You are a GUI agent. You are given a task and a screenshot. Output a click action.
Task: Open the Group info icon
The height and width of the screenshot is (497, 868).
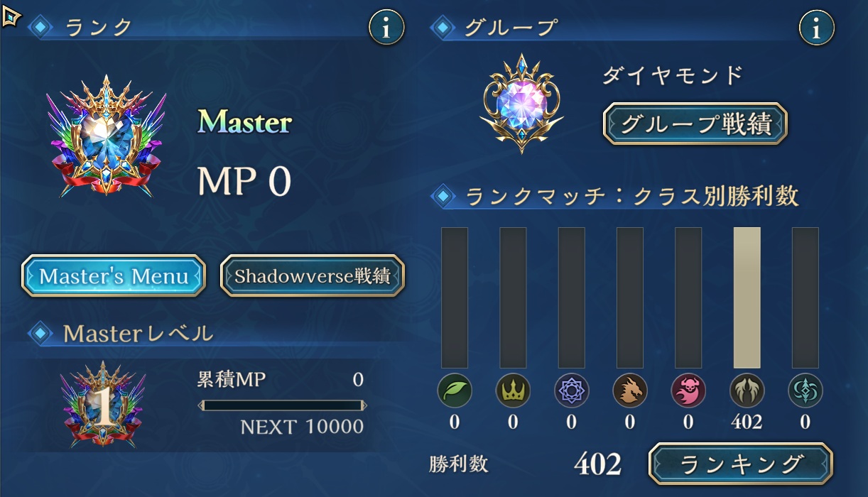click(x=817, y=28)
